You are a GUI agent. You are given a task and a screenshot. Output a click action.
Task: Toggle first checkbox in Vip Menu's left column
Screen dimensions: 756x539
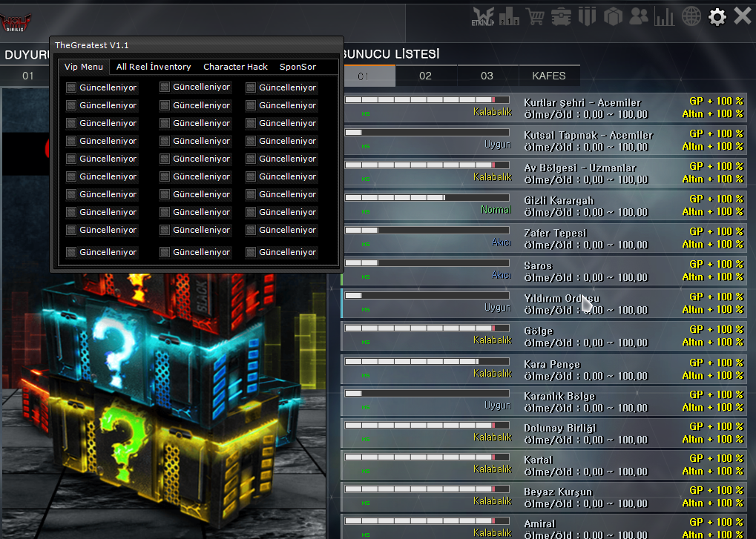pyautogui.click(x=71, y=87)
